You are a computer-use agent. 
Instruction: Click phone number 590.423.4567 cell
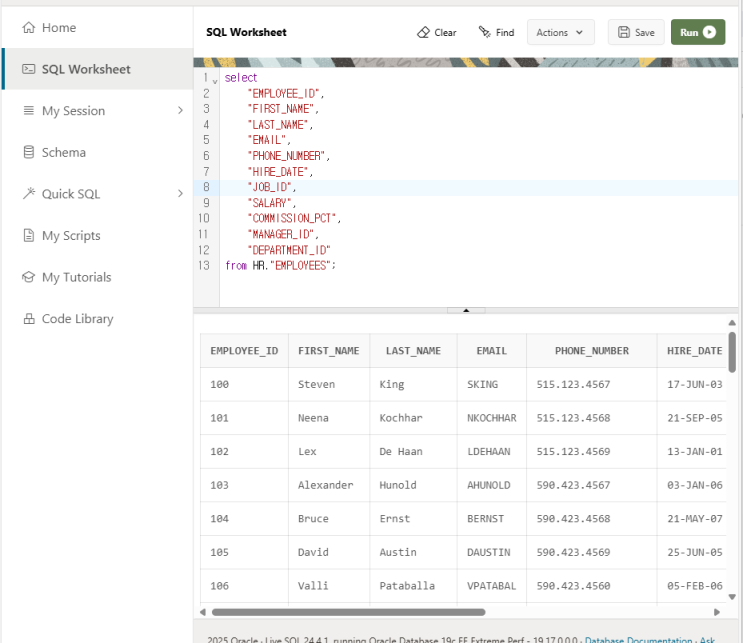pyautogui.click(x=591, y=485)
